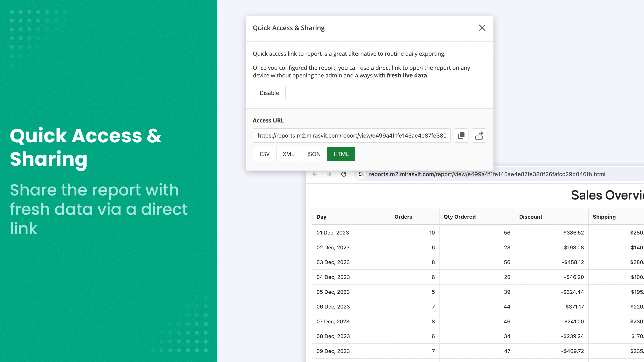Select HTML export format
The height and width of the screenshot is (362, 644).
(x=341, y=154)
